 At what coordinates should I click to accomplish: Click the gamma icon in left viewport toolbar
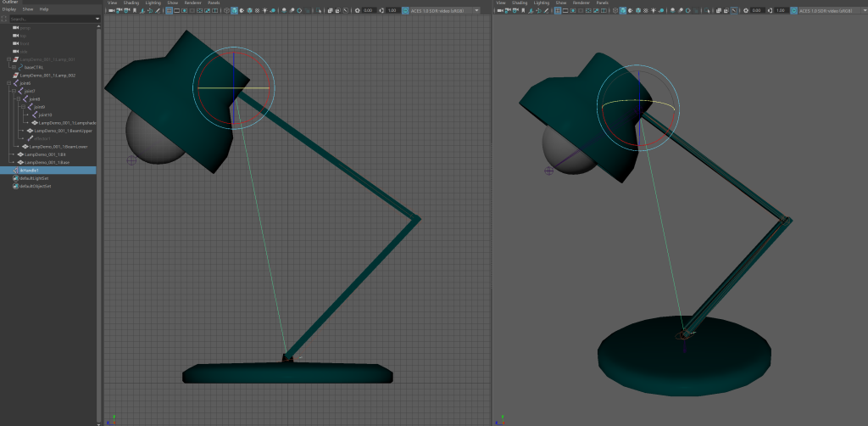tap(381, 10)
